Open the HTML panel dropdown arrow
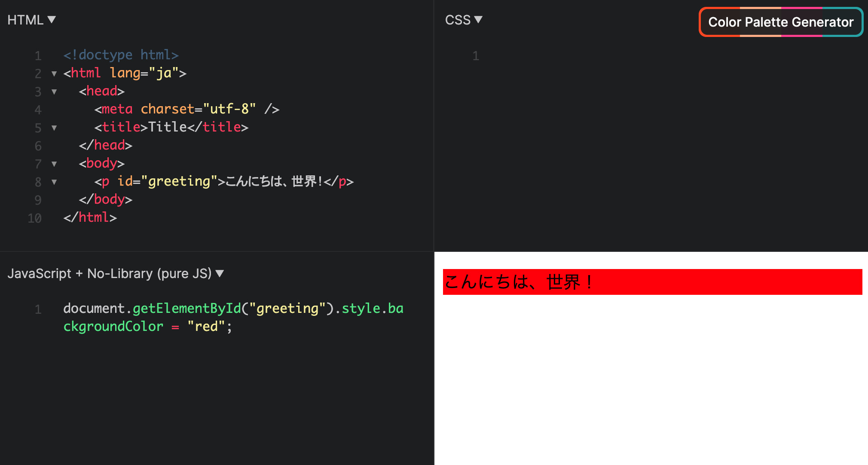The width and height of the screenshot is (868, 465). click(52, 20)
